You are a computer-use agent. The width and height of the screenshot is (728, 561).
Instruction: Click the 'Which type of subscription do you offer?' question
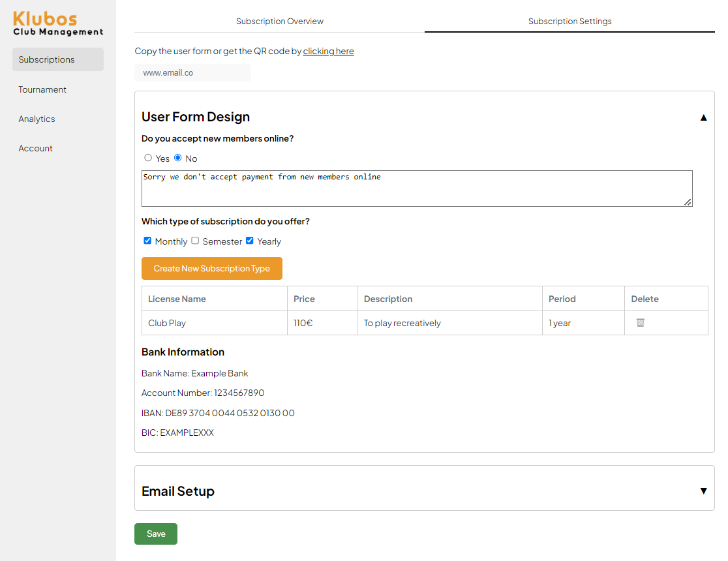tap(226, 222)
